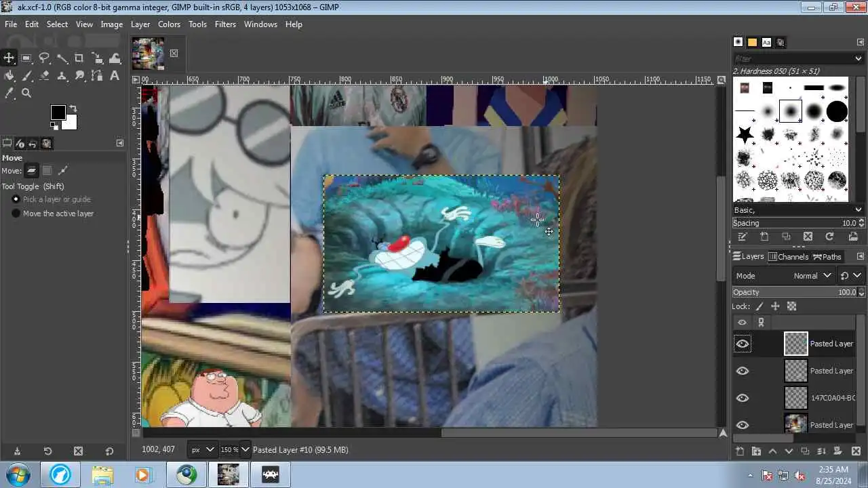This screenshot has width=868, height=488.
Task: Open the Undo History tab
Action: pyautogui.click(x=33, y=144)
